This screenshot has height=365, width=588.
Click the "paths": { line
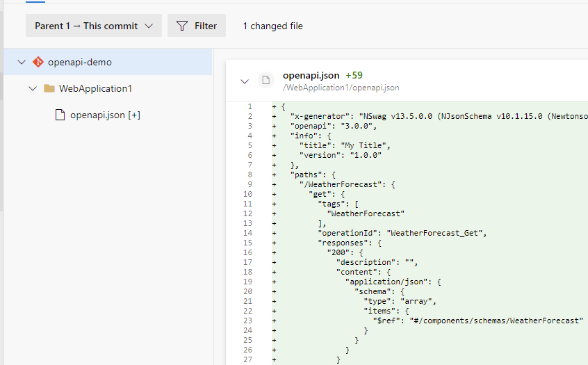pyautogui.click(x=313, y=175)
